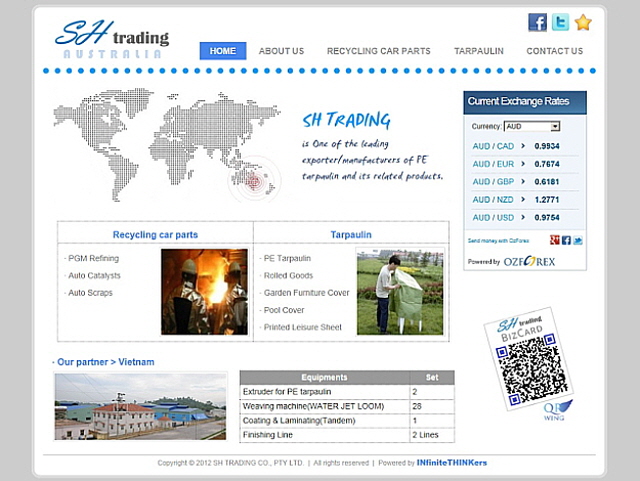The width and height of the screenshot is (640, 481).
Task: Click the AUD / CAD arrow icon
Action: tap(523, 146)
